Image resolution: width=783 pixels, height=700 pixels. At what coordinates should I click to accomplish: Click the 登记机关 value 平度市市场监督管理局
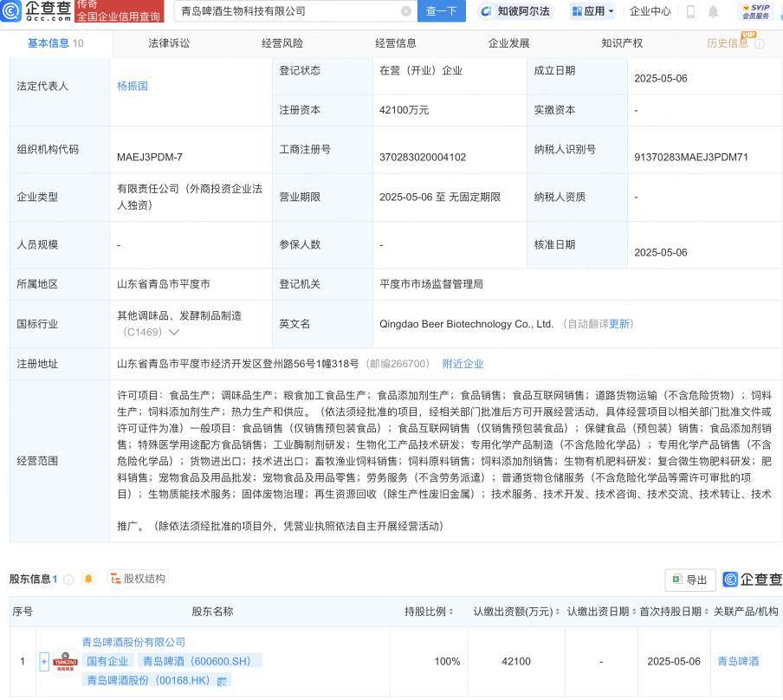(x=431, y=284)
